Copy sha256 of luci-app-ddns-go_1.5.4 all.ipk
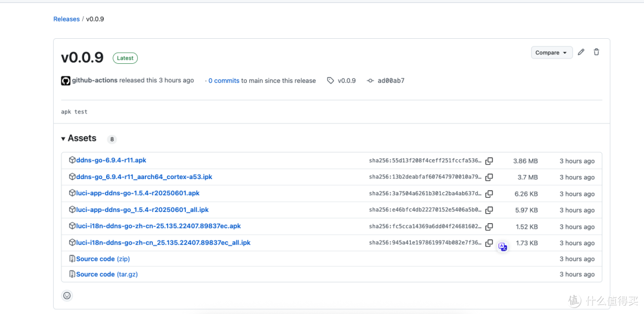 [489, 210]
